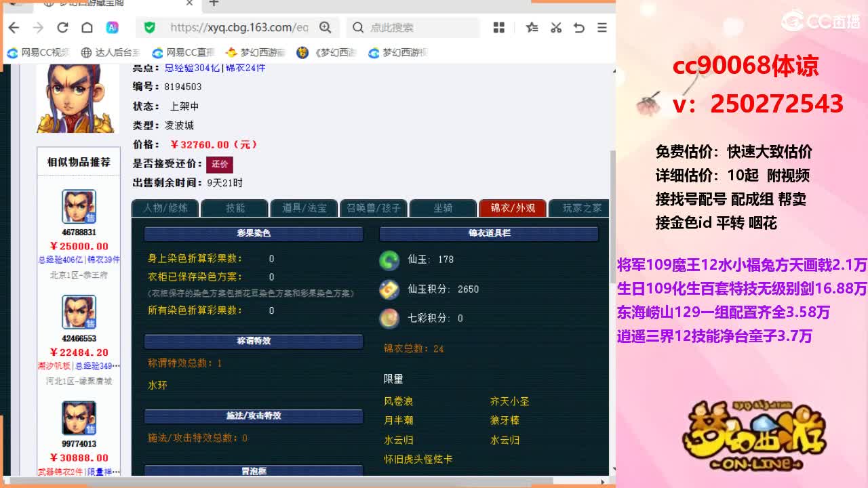Click the ¥25000.00 recommended item price
The width and height of the screenshot is (868, 488).
tap(79, 246)
